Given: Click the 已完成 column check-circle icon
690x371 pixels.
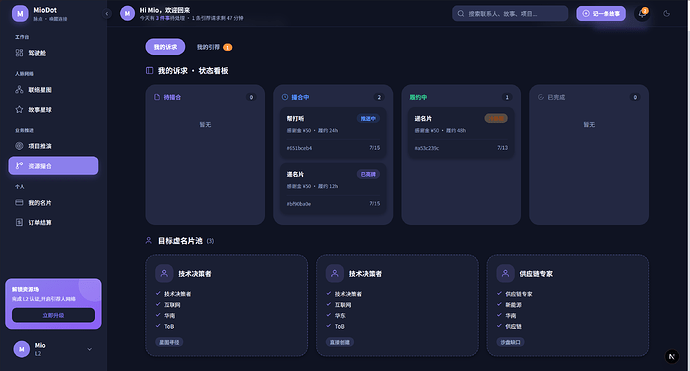Looking at the screenshot, I should (x=541, y=97).
